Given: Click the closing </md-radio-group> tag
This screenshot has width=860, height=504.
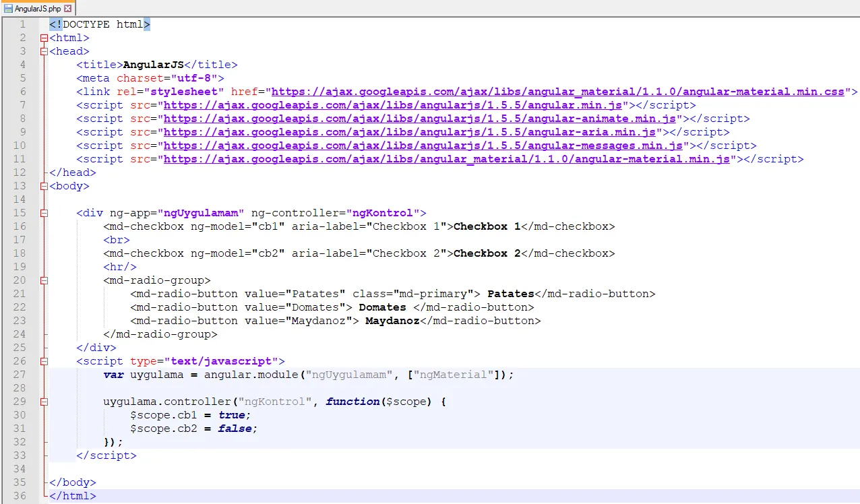Looking at the screenshot, I should 160,334.
